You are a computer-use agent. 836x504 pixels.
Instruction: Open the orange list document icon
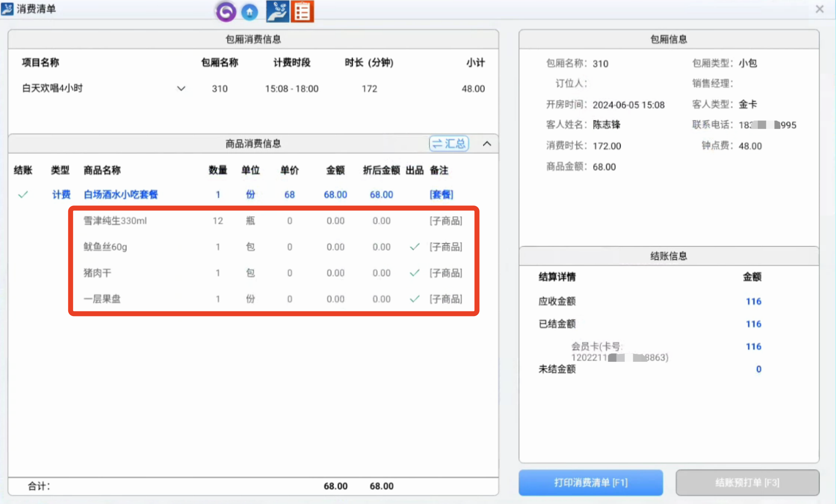point(302,11)
